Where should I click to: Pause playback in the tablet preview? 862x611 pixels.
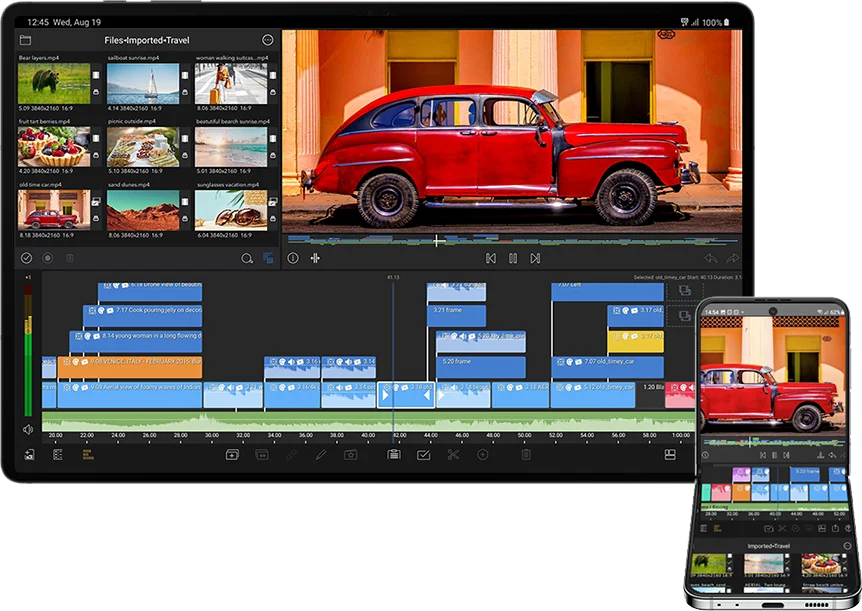tap(513, 258)
